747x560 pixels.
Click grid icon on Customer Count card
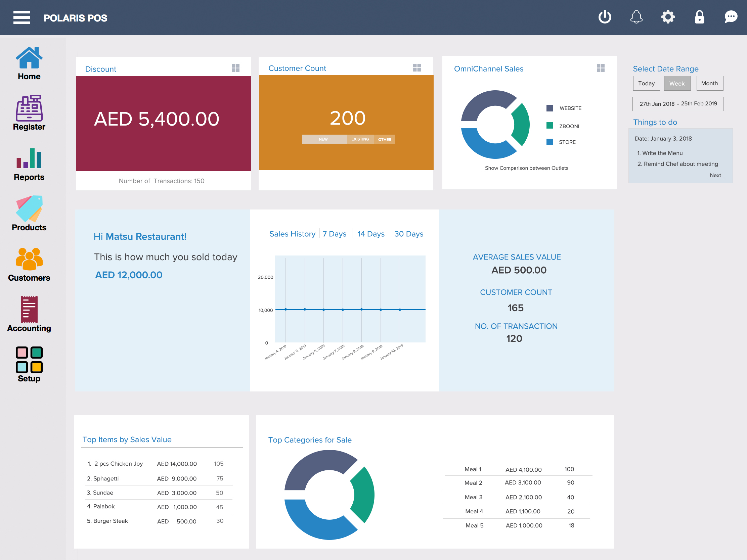(x=417, y=68)
